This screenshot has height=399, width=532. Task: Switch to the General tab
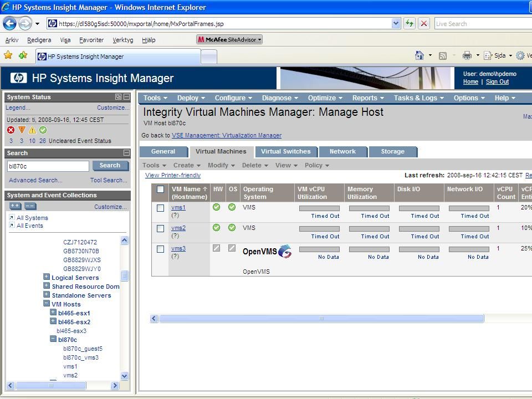pos(163,152)
